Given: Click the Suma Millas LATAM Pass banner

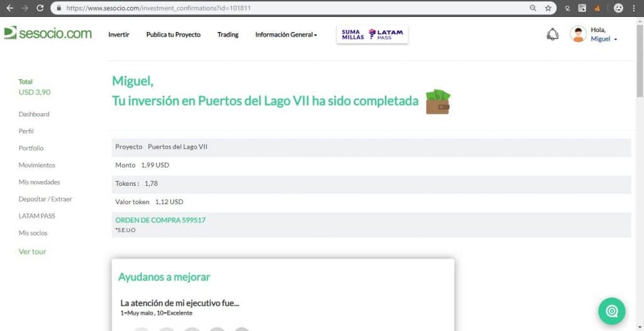Looking at the screenshot, I should pyautogui.click(x=372, y=35).
